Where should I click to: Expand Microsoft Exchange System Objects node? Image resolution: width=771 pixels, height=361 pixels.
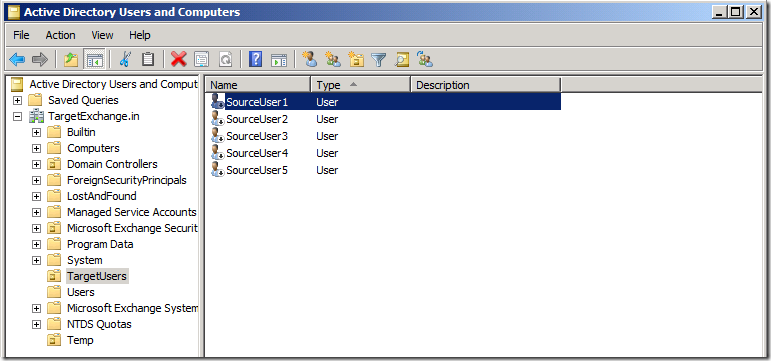click(x=36, y=308)
